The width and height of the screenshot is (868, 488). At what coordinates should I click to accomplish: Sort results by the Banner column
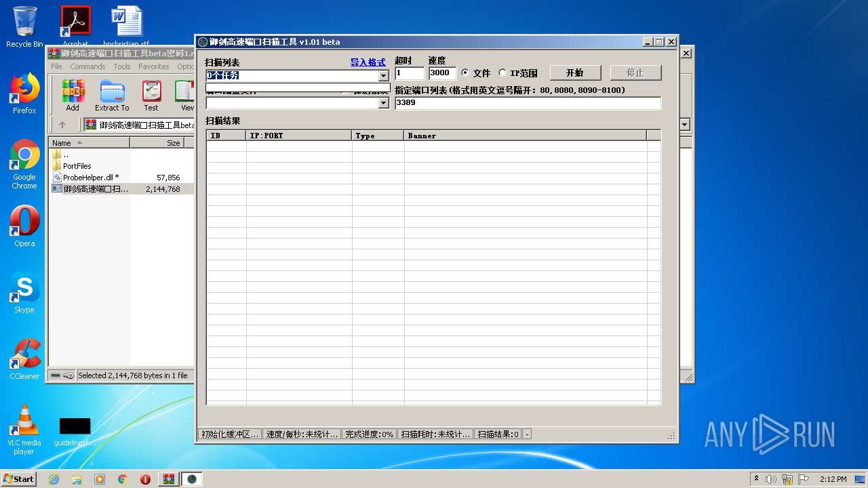pos(526,136)
